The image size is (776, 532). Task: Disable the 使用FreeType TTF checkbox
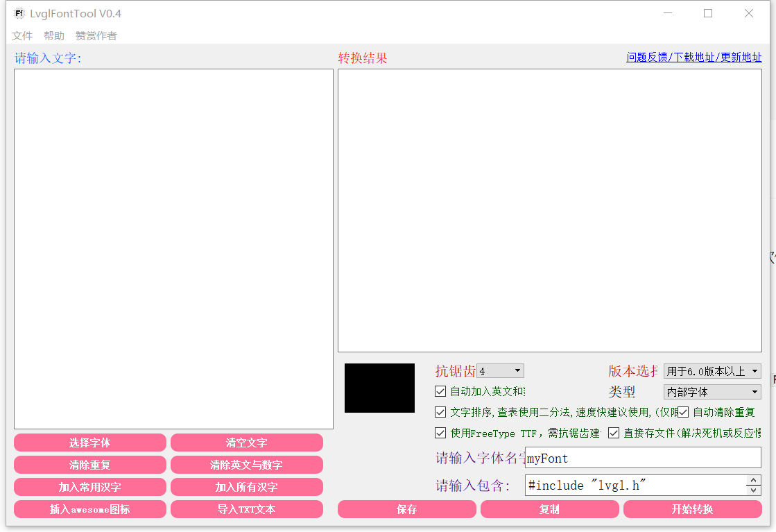440,433
